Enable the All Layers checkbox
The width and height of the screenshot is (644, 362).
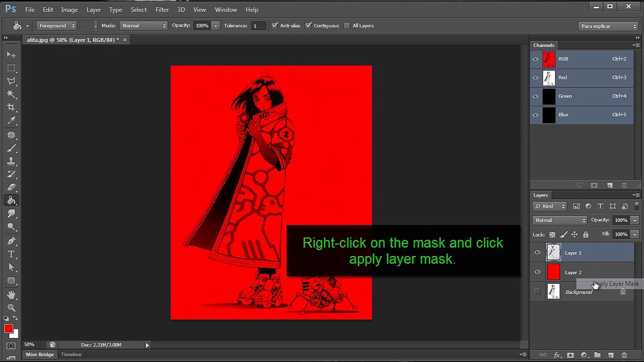point(347,25)
